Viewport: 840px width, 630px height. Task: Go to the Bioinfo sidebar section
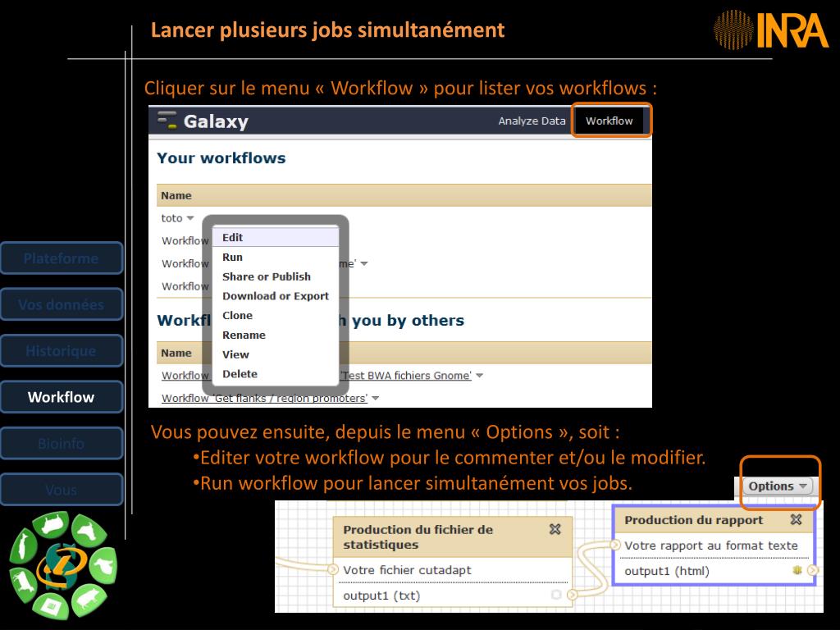point(61,444)
